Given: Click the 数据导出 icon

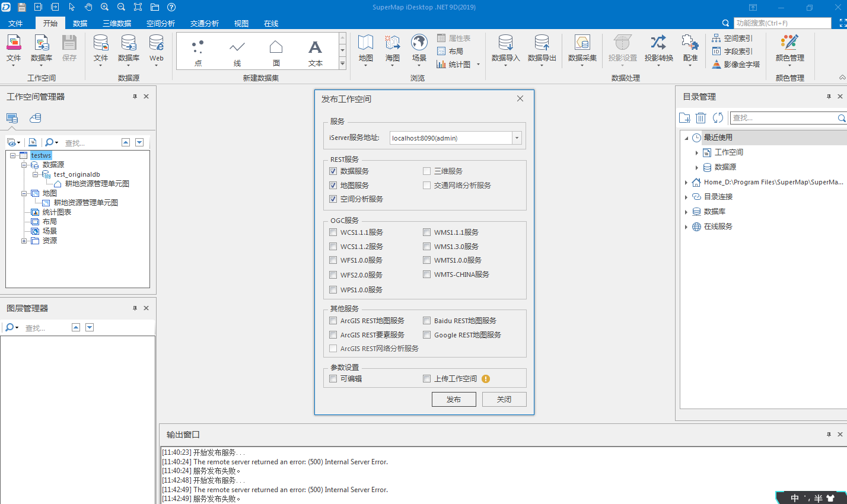Looking at the screenshot, I should point(542,49).
